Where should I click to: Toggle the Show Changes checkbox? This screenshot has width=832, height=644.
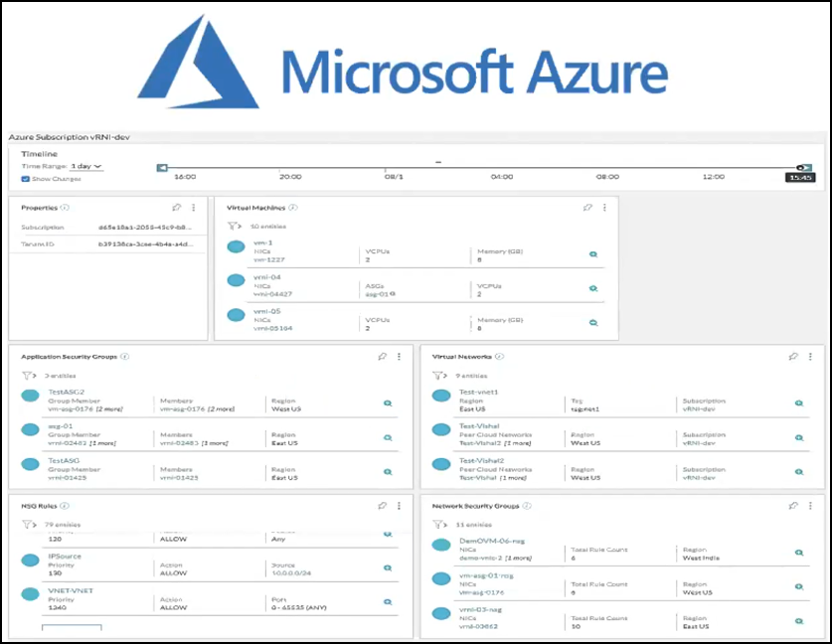pyautogui.click(x=25, y=179)
